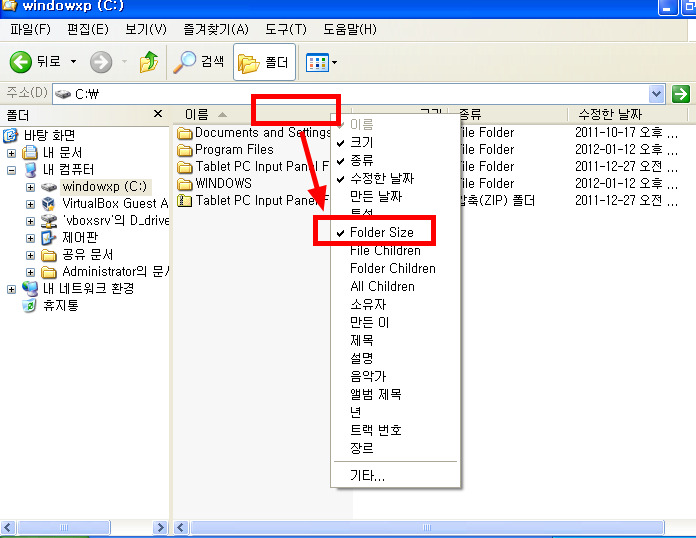Screen dimensions: 696x538
Task: Expand the 제어판 tree node
Action: pyautogui.click(x=30, y=238)
